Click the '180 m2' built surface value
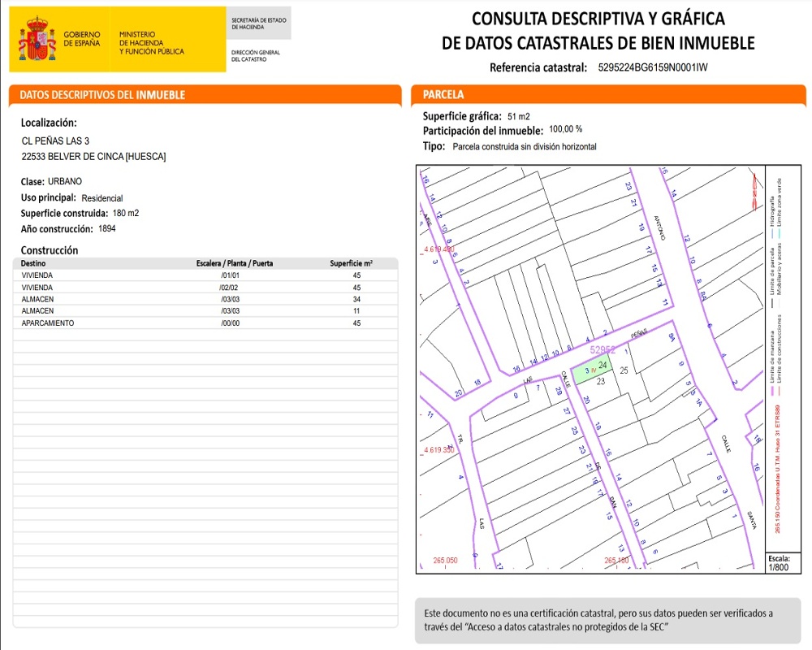Image resolution: width=812 pixels, height=650 pixels. tap(126, 213)
